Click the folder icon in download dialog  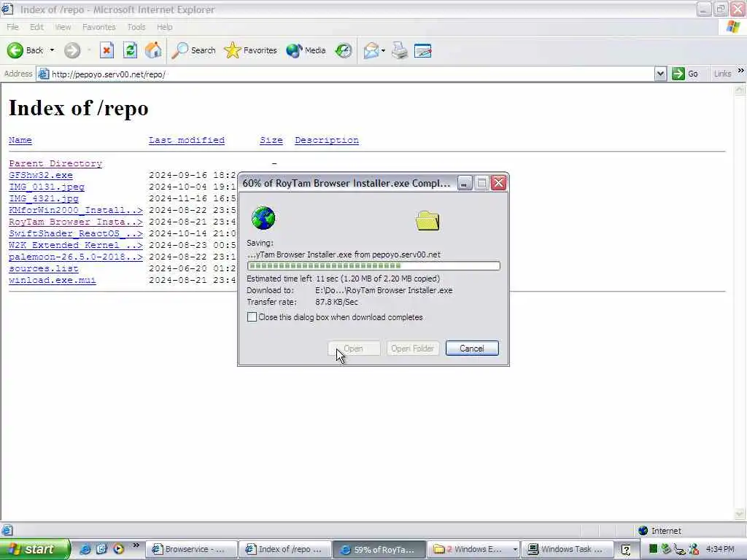[427, 220]
